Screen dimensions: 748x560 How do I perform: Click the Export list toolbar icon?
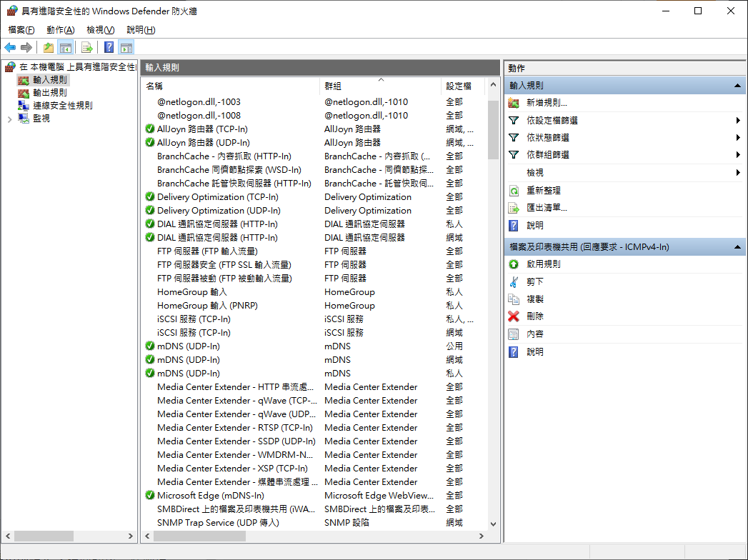87,47
